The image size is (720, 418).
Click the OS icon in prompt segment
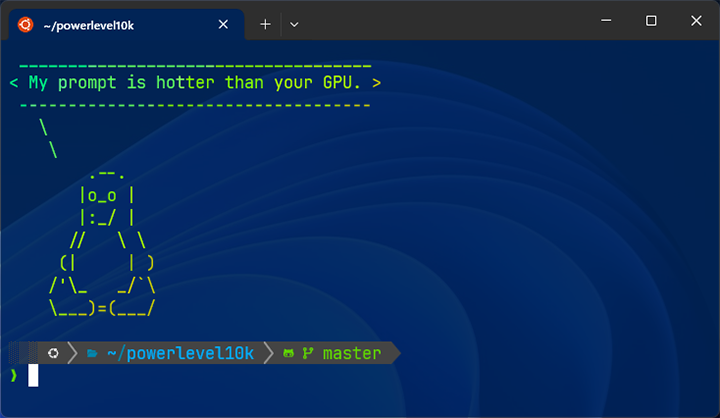[x=53, y=353]
